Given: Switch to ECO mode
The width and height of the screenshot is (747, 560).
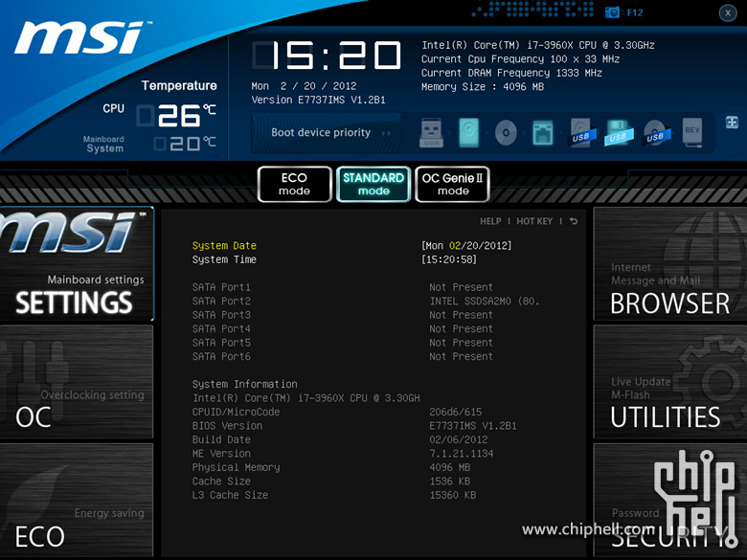Looking at the screenshot, I should coord(294,185).
